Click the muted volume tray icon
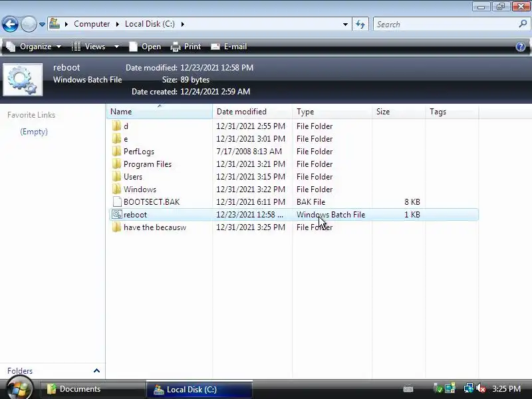Image resolution: width=532 pixels, height=399 pixels. click(481, 388)
